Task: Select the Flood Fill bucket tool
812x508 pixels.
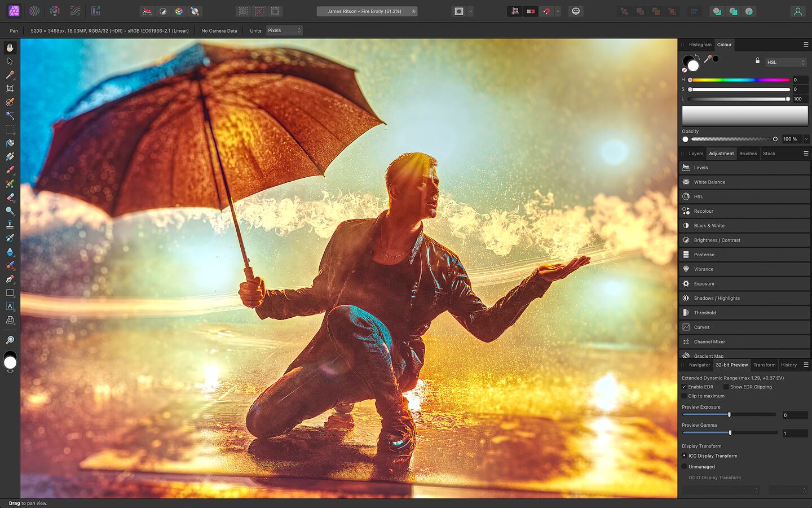Action: (10, 143)
